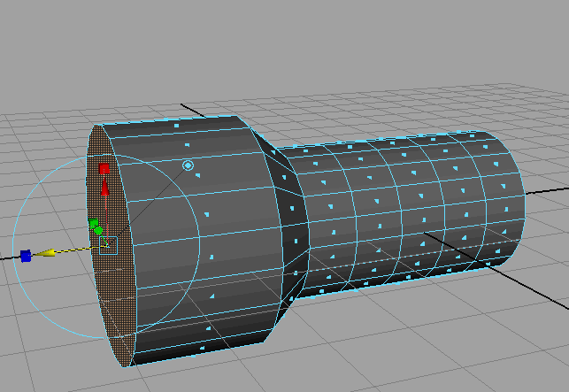
Task: Click the red cube scale handle
Action: [x=104, y=168]
